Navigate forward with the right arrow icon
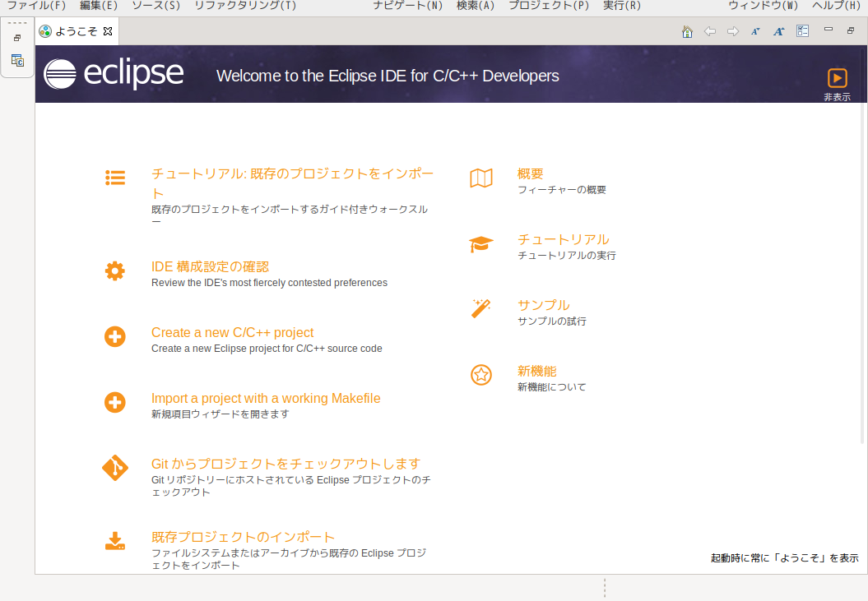This screenshot has height=601, width=868. 733,31
